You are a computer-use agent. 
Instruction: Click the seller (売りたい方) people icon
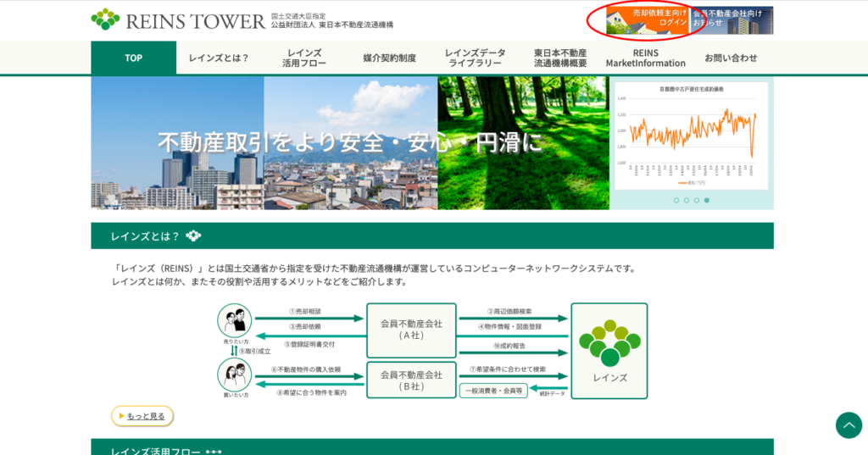tap(235, 321)
